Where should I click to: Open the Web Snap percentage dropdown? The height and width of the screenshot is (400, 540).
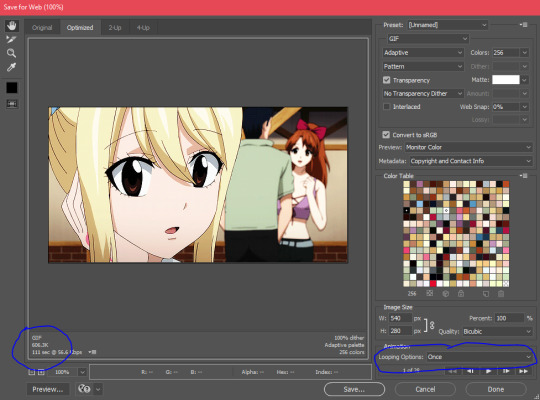pyautogui.click(x=524, y=107)
